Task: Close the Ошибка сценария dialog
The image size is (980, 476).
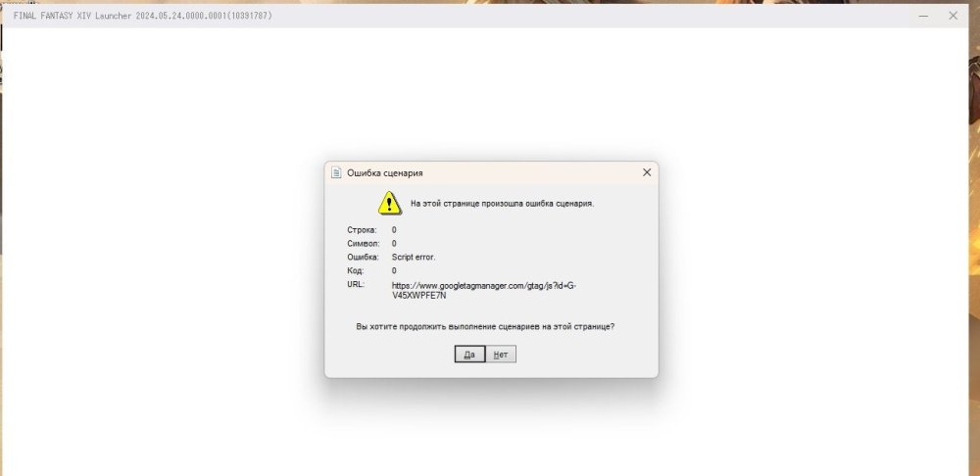Action: coord(647,172)
